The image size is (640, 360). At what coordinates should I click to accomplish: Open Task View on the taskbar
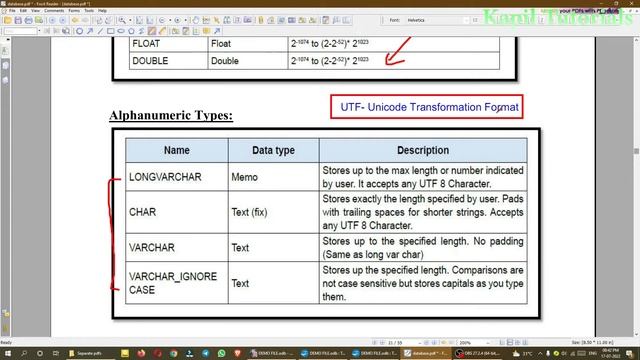tap(56, 353)
